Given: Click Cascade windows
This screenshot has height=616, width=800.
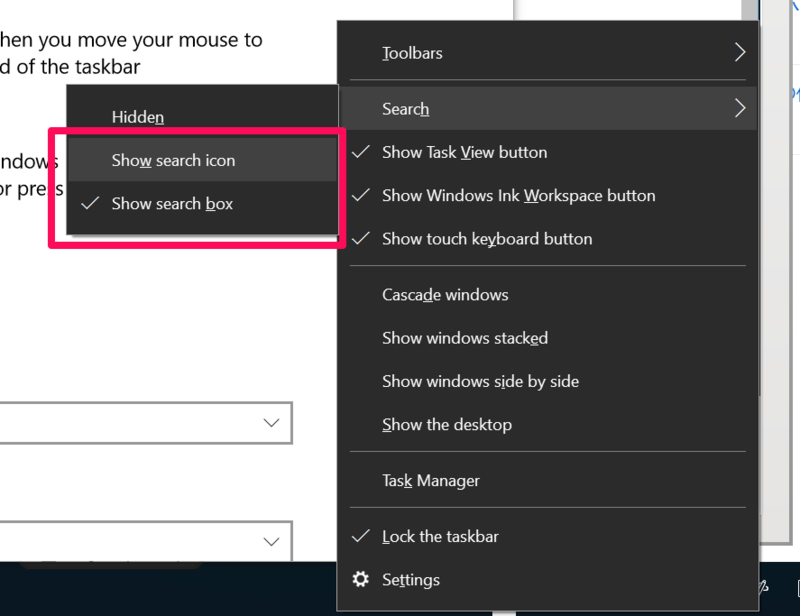Looking at the screenshot, I should (445, 295).
